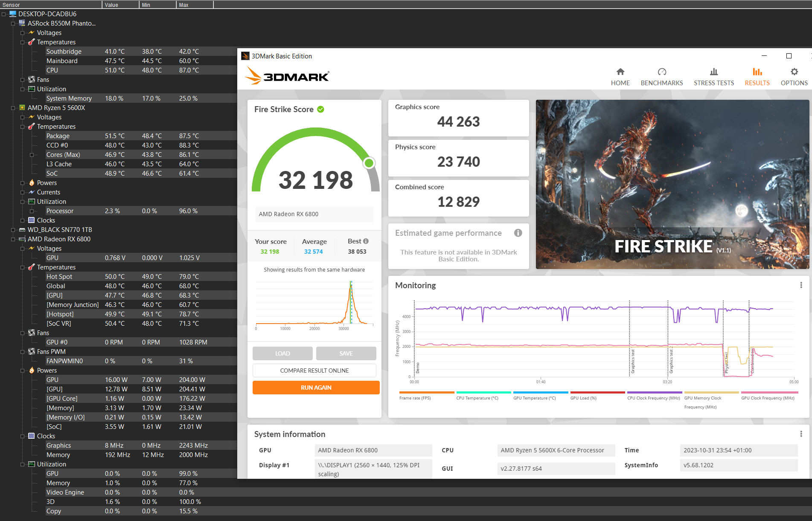Click the info icon beside Estimated game performance
Viewport: 812px width, 521px height.
[x=518, y=233]
